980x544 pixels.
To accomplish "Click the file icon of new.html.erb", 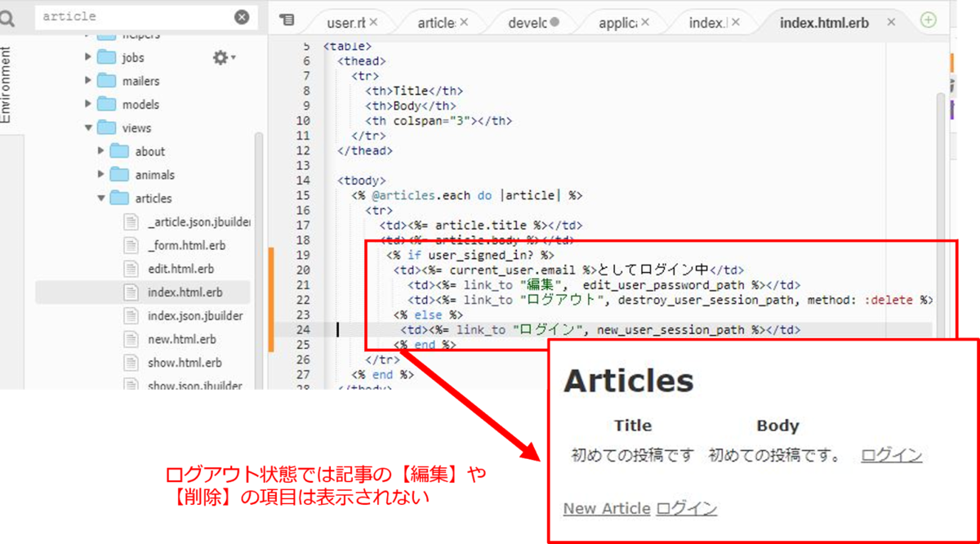I will click(131, 339).
